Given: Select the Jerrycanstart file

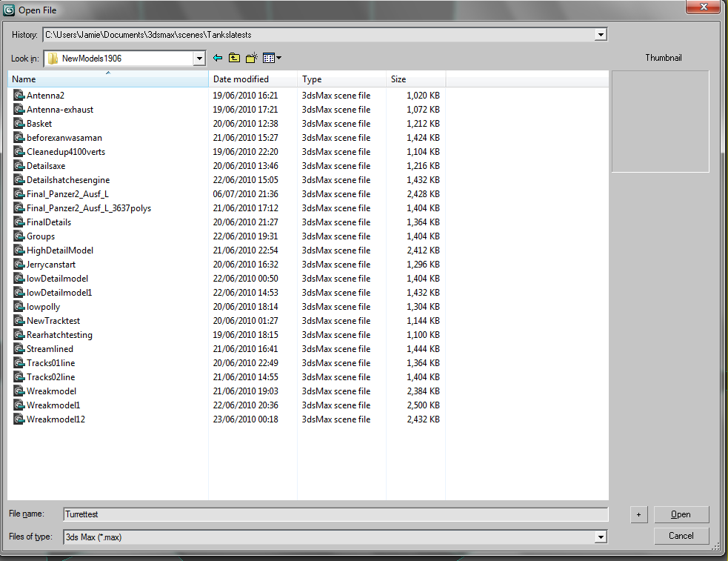Looking at the screenshot, I should pos(50,265).
